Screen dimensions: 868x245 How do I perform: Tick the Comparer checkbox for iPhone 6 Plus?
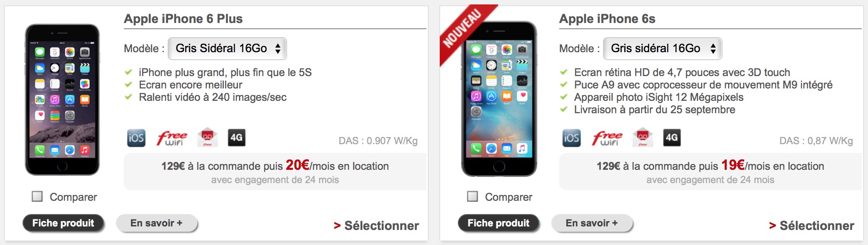(37, 196)
